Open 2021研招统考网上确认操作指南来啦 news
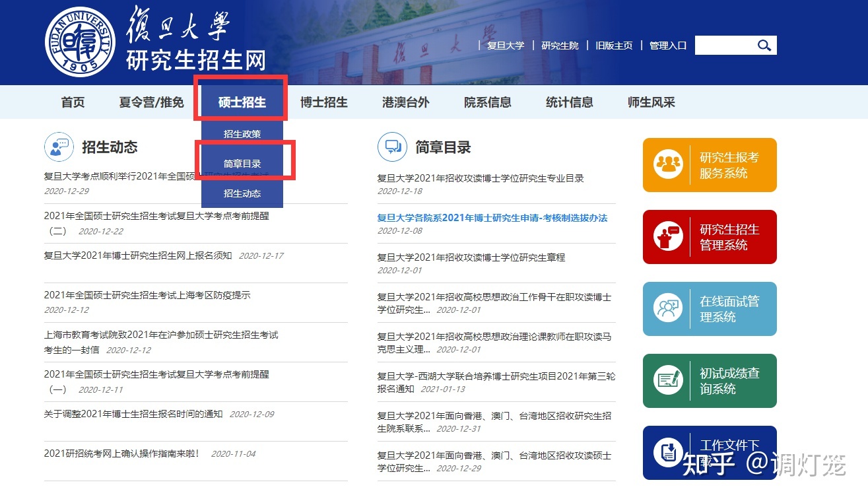 click(121, 453)
